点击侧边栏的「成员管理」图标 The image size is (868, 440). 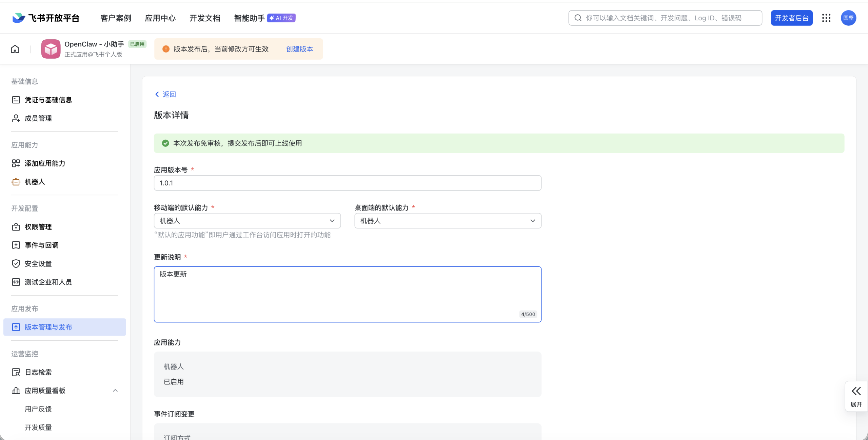coord(16,118)
